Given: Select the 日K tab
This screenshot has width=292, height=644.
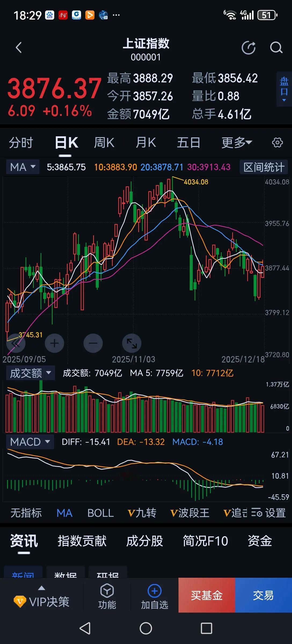Looking at the screenshot, I should pos(66,142).
